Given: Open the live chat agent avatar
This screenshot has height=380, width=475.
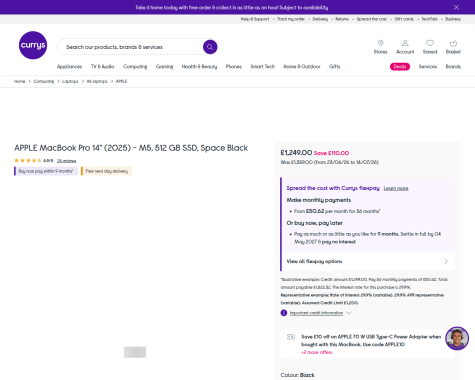Looking at the screenshot, I should [x=457, y=338].
